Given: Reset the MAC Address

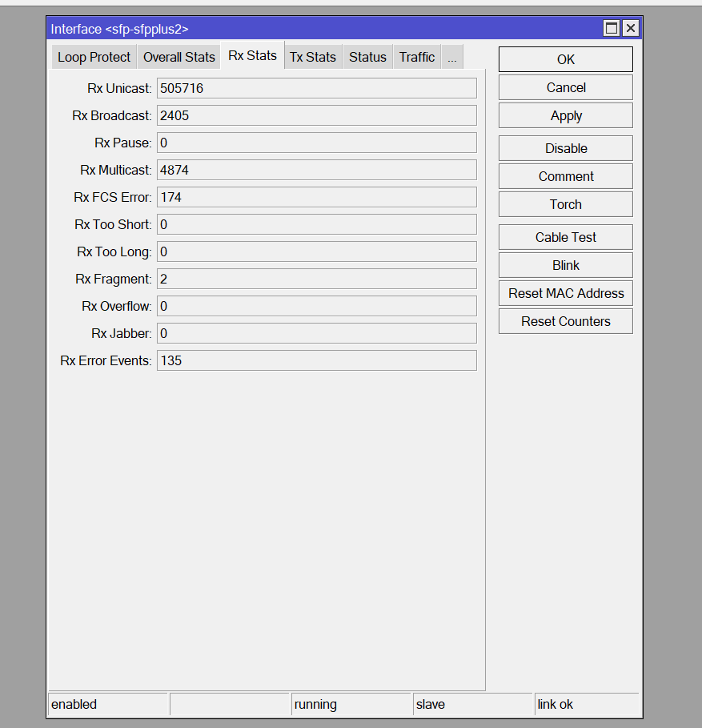Looking at the screenshot, I should click(565, 292).
